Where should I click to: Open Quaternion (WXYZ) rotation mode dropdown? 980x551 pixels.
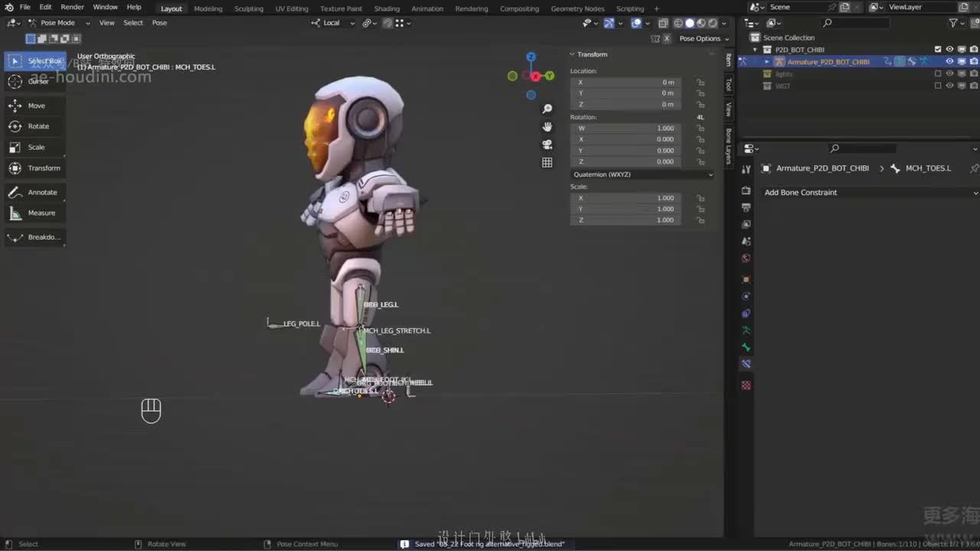[x=642, y=174]
